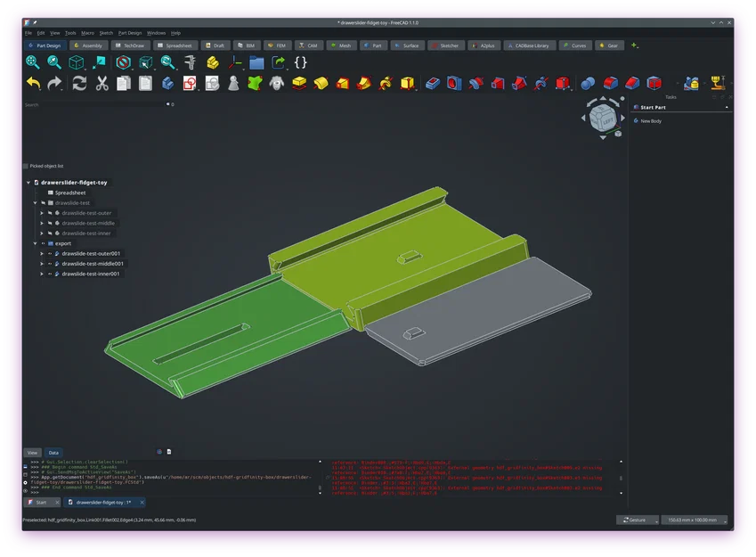Select the Data property tab

click(53, 453)
